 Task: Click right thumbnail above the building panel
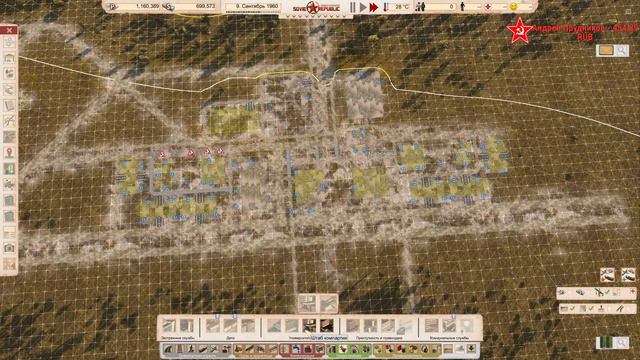pos(328,303)
